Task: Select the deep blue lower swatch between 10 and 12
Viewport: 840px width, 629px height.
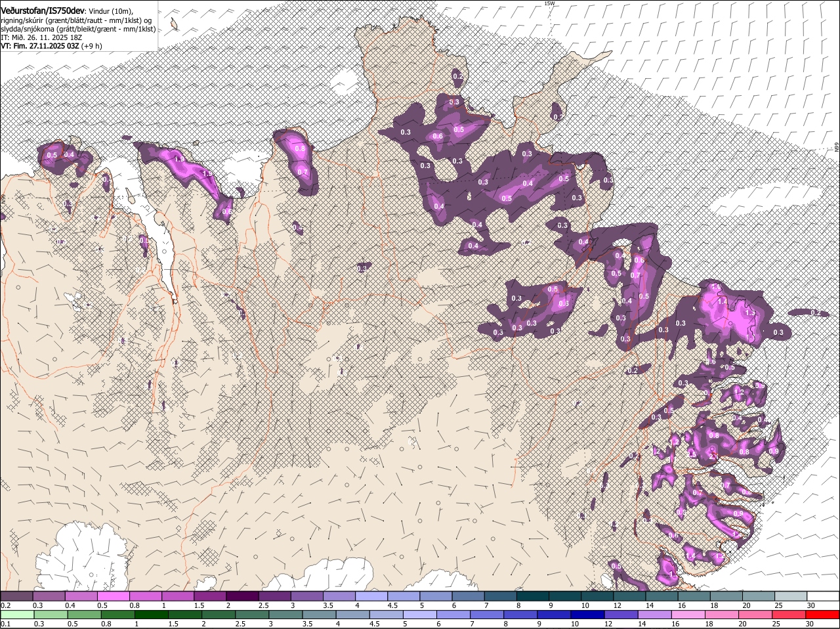Action: (587, 615)
